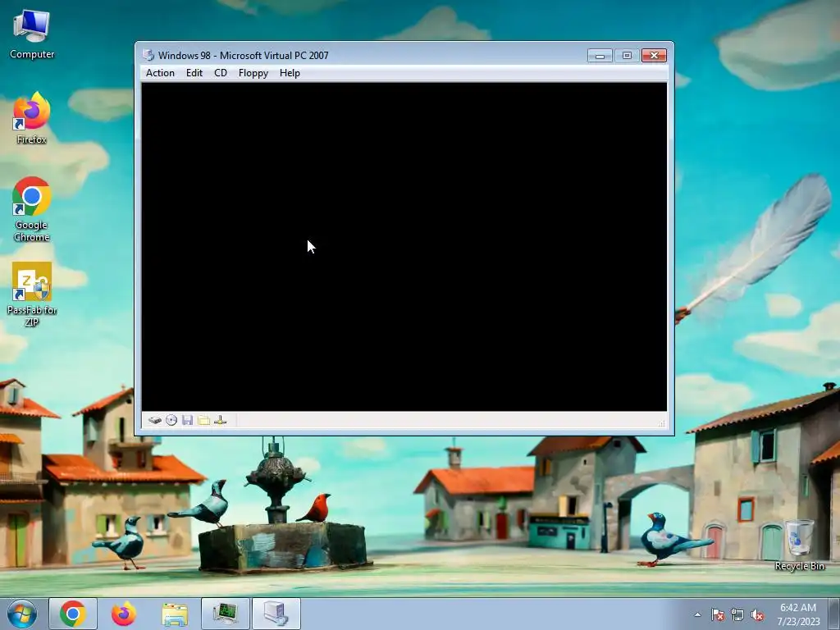Image resolution: width=840 pixels, height=630 pixels.
Task: Click Firefox in the taskbar
Action: click(124, 614)
